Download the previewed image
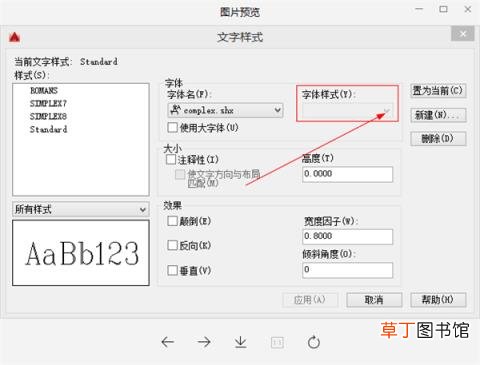The height and width of the screenshot is (365, 480). [x=240, y=342]
